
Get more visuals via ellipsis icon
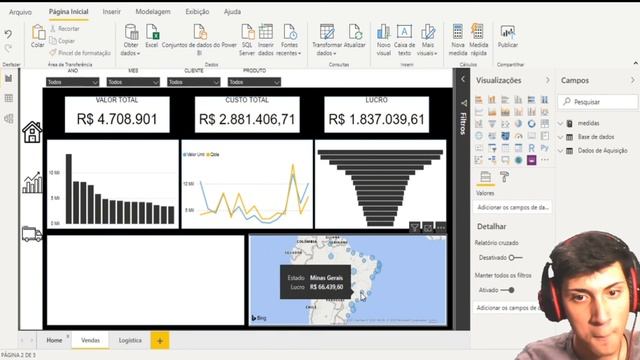(544, 160)
